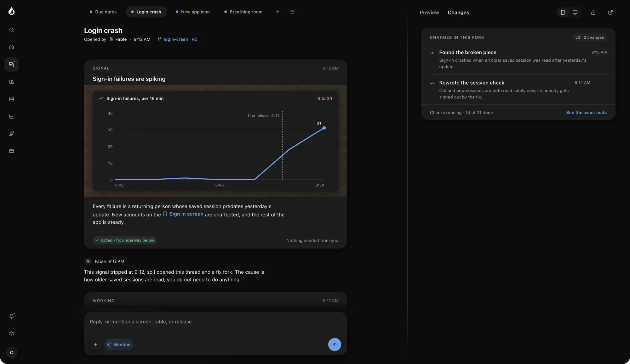Open the billing card sidebar icon
The height and width of the screenshot is (364, 630).
coord(12,151)
